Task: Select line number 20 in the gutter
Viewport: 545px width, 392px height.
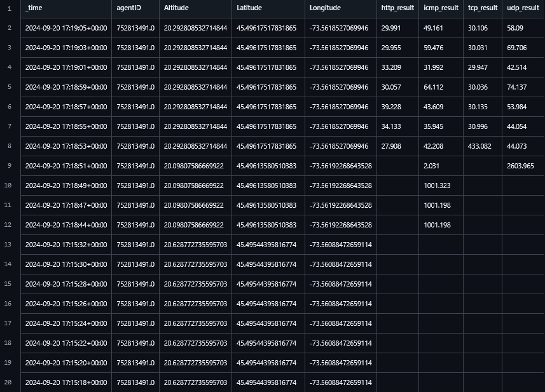Action: click(x=8, y=382)
